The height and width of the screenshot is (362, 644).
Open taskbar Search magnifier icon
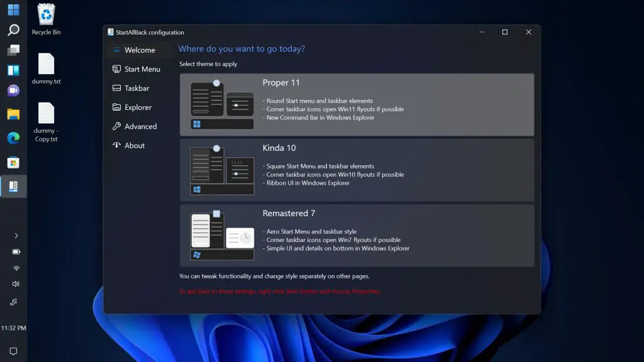coord(13,30)
